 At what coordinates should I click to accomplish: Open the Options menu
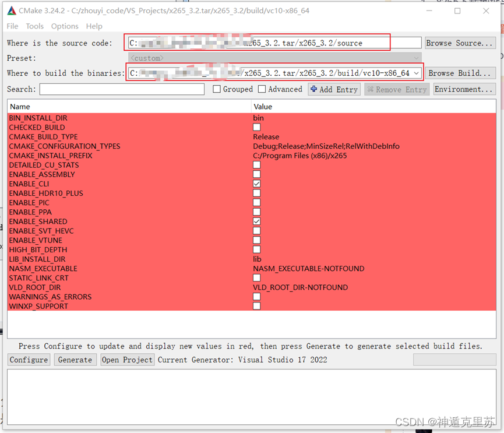(x=65, y=26)
